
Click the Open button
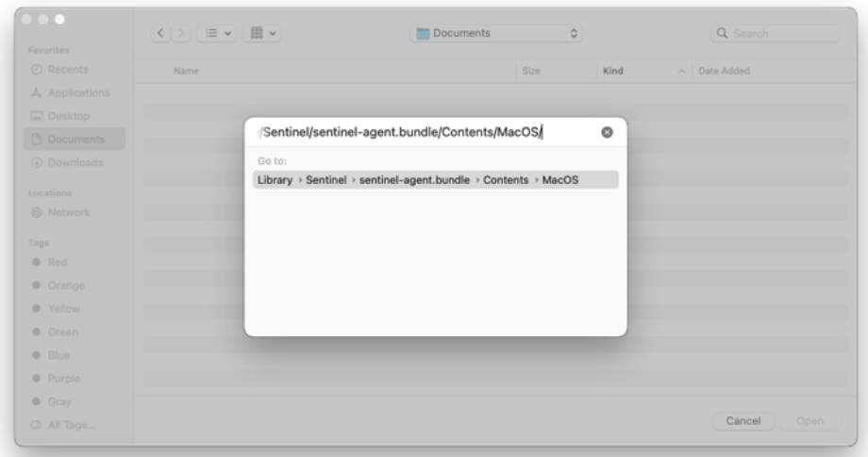click(810, 421)
